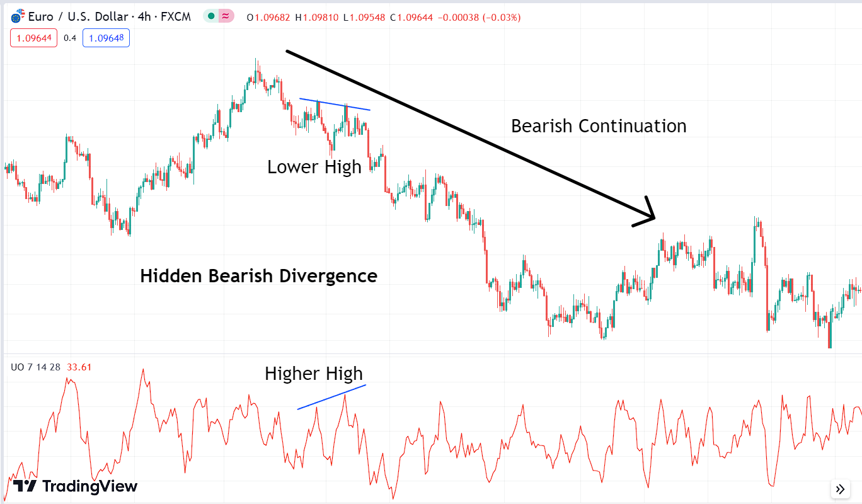
Task: Click the pink approximate-data indicator icon
Action: 226,17
